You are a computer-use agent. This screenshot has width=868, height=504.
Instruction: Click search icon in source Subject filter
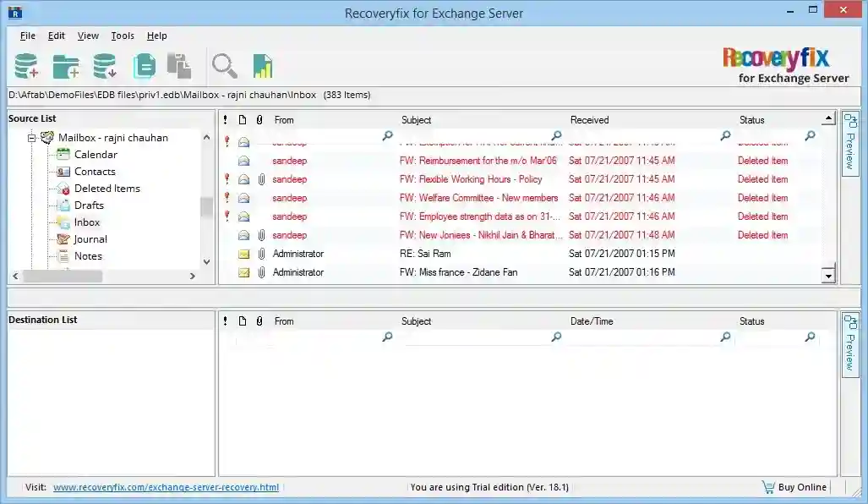556,135
